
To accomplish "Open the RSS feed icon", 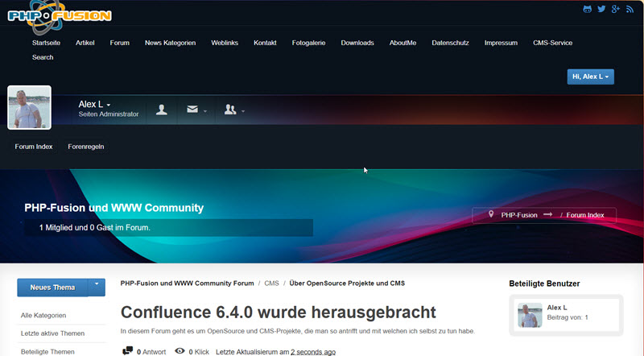I will point(630,9).
